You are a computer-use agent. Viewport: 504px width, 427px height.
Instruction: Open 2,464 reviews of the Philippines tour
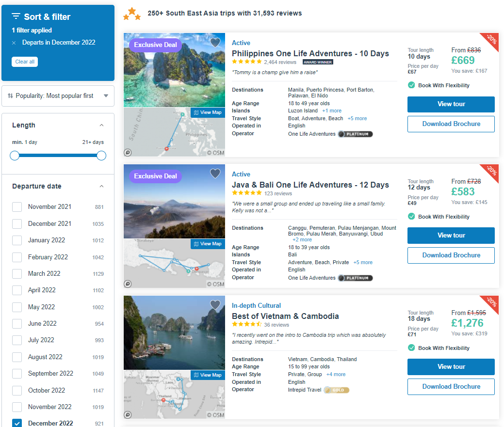pos(280,63)
